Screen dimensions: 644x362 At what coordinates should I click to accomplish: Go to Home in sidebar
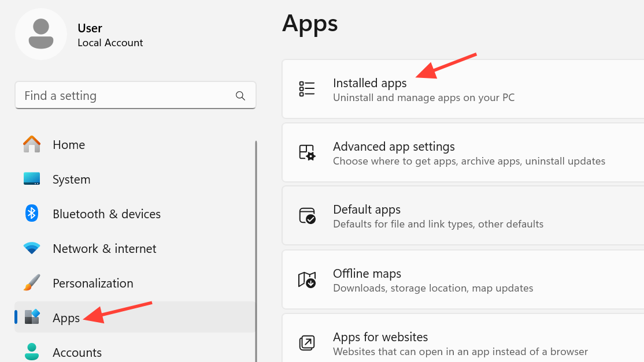point(135,145)
